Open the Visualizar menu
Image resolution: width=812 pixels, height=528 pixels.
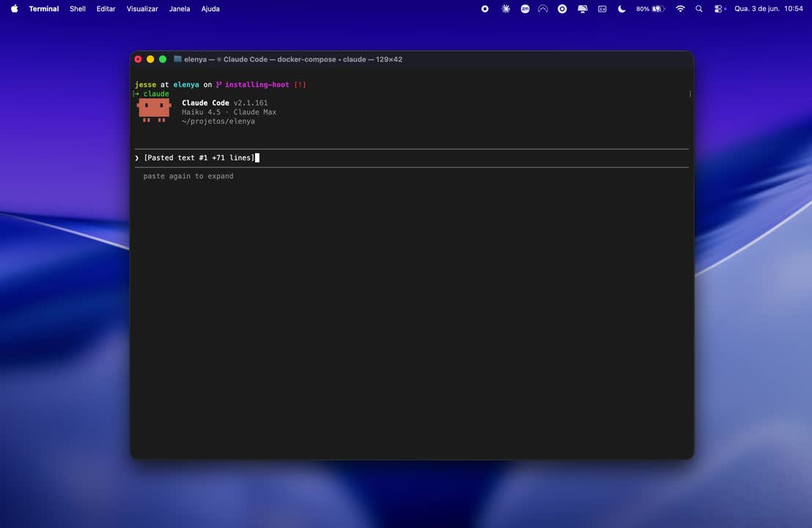point(142,9)
